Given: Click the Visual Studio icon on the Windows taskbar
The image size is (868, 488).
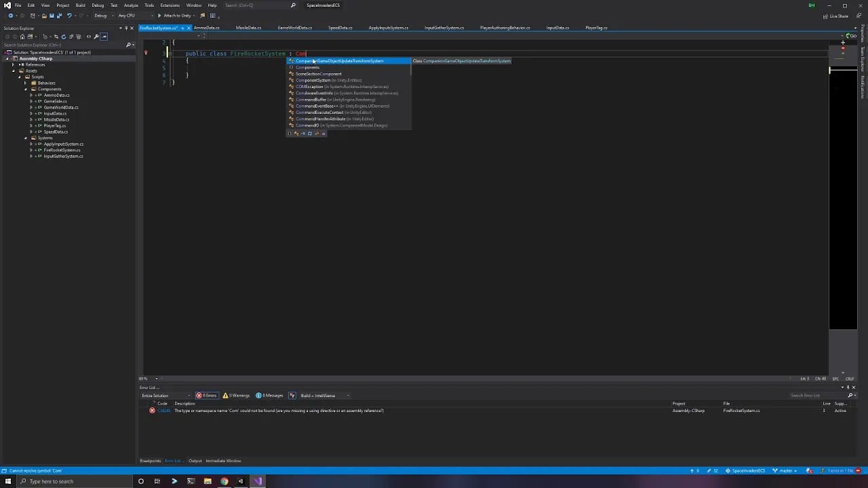Looking at the screenshot, I should [258, 481].
